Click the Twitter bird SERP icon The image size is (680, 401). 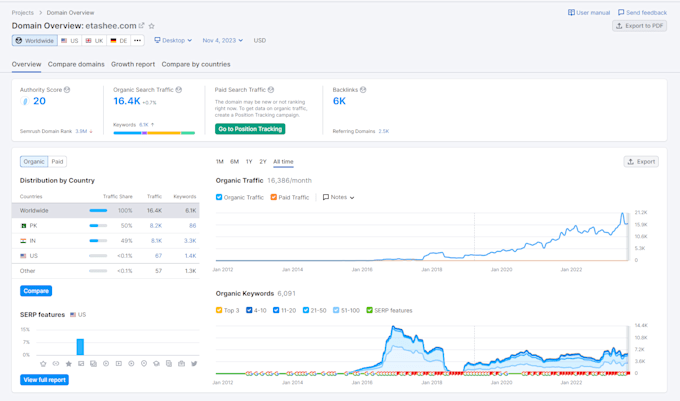tap(194, 364)
